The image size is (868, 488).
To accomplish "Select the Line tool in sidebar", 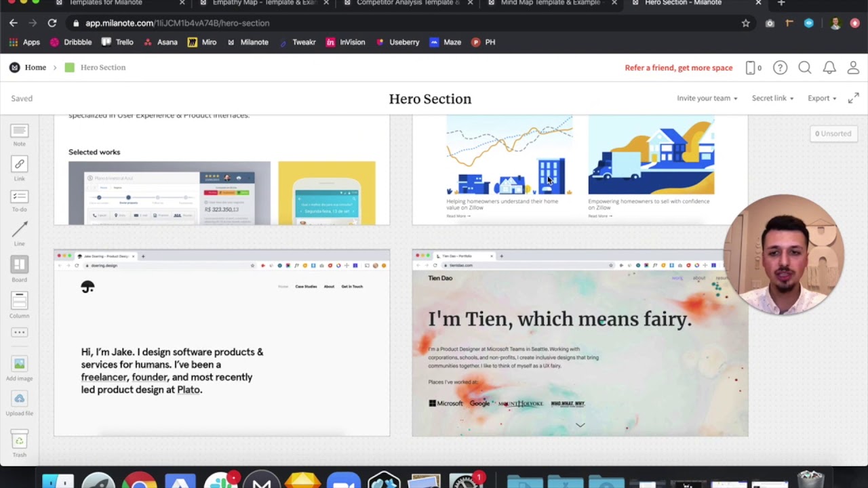I will tap(19, 234).
